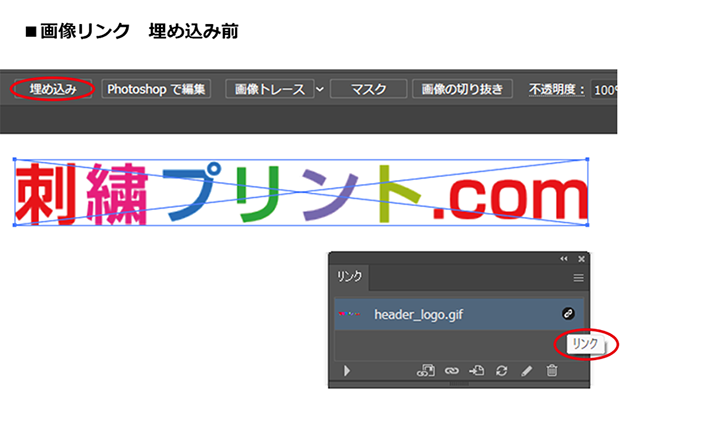Click the Edit Original pencil icon
Image resolution: width=709 pixels, height=430 pixels.
pos(526,371)
